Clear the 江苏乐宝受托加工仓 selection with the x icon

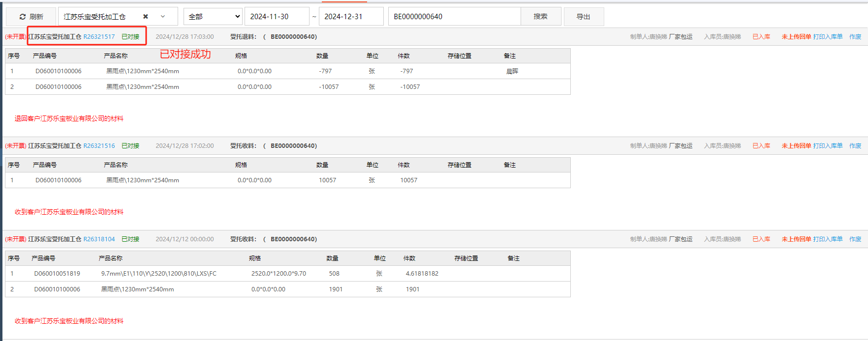pos(146,17)
